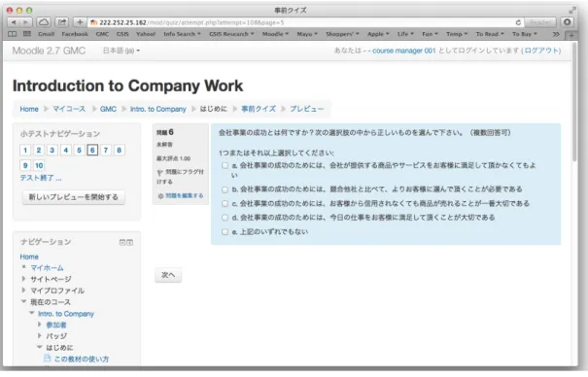The width and height of the screenshot is (588, 377).
Task: Jump to question 3 in quiz navigation
Action: 52,151
